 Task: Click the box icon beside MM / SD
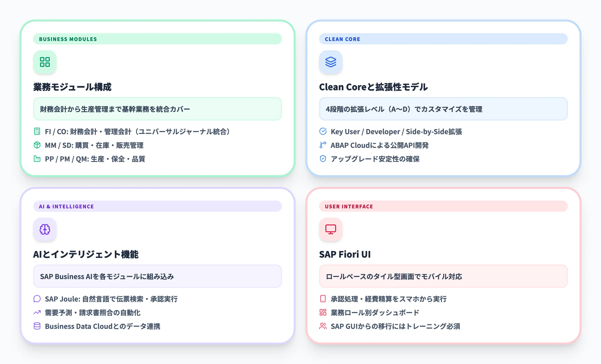click(x=37, y=145)
